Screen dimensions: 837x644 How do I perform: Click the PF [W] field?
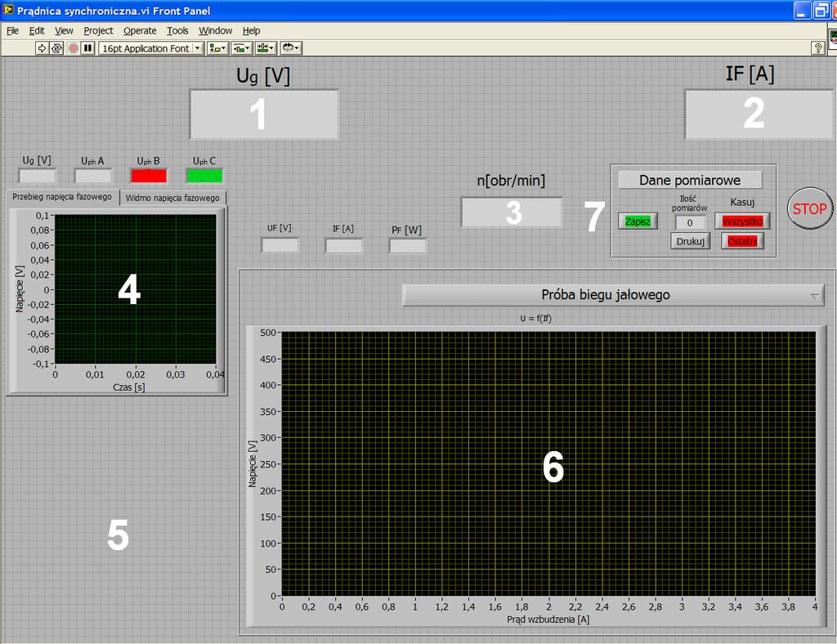(408, 245)
